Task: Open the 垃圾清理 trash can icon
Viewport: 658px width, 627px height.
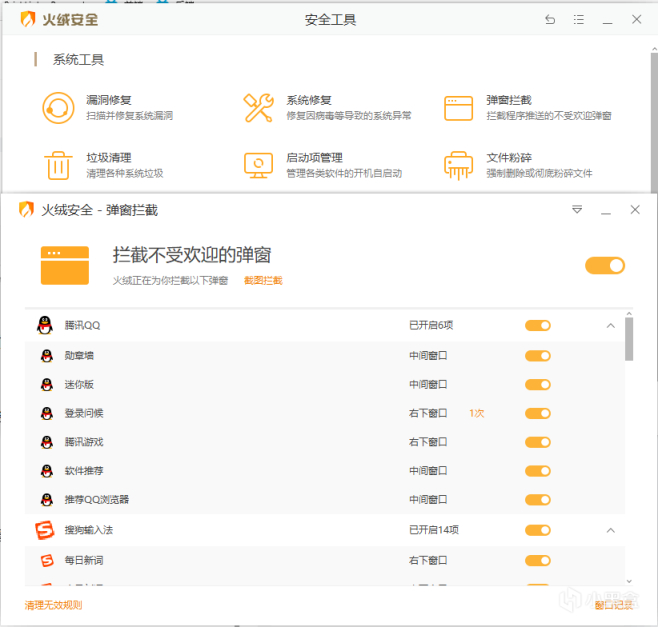Action: 58,166
